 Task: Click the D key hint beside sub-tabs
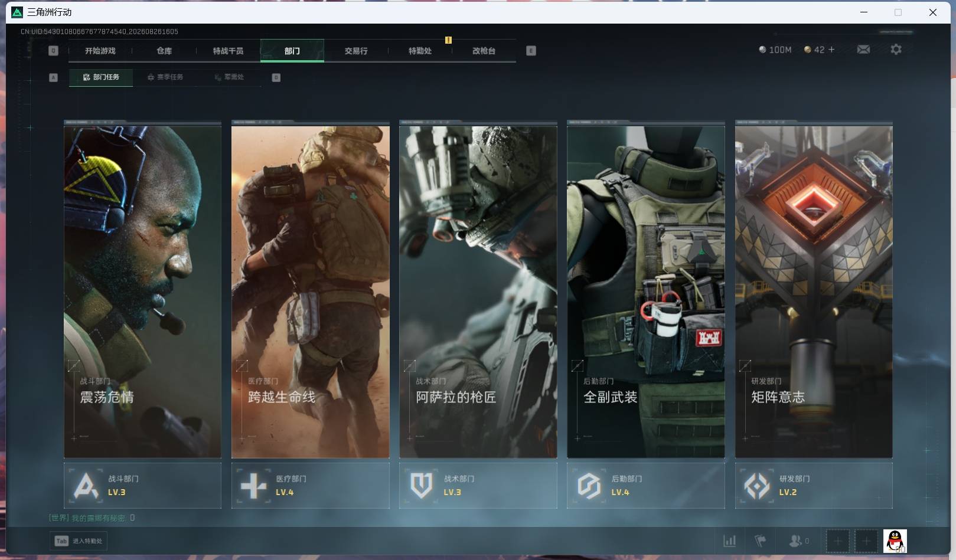[276, 77]
